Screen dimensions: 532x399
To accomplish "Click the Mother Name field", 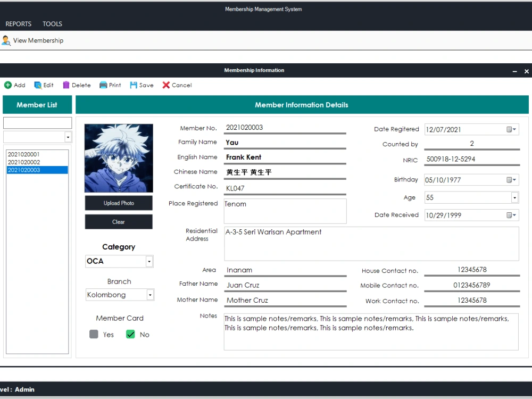I will tap(285, 300).
